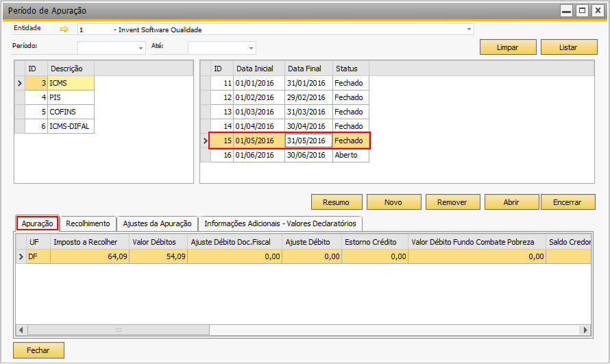The image size is (610, 364).
Task: Click the Data Inicial column header
Action: coord(258,69)
